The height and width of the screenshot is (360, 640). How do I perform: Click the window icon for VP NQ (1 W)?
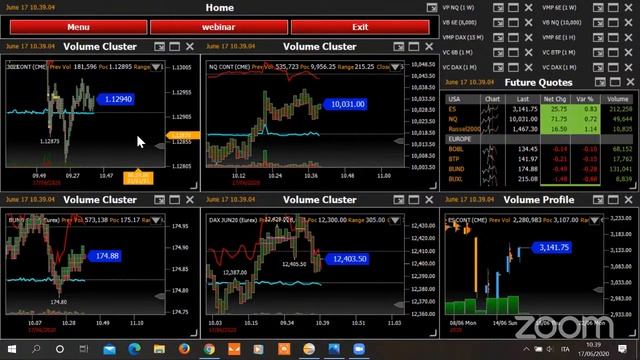point(513,8)
